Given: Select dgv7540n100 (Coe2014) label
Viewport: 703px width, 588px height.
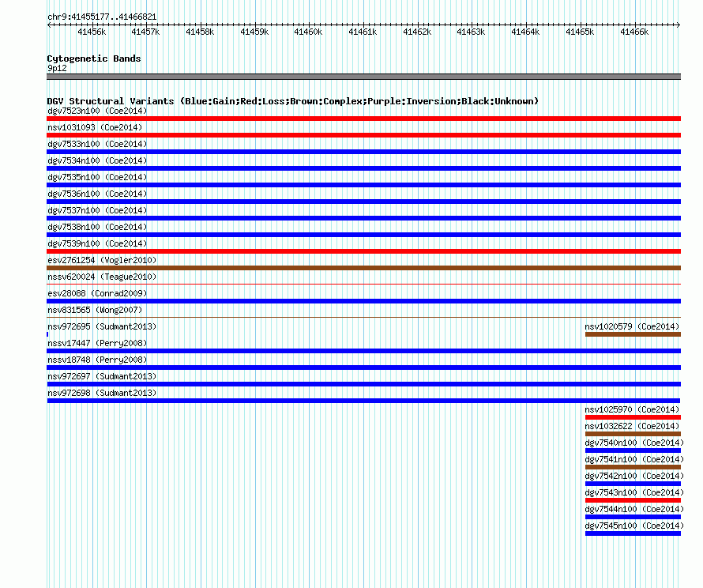Looking at the screenshot, I should [634, 443].
